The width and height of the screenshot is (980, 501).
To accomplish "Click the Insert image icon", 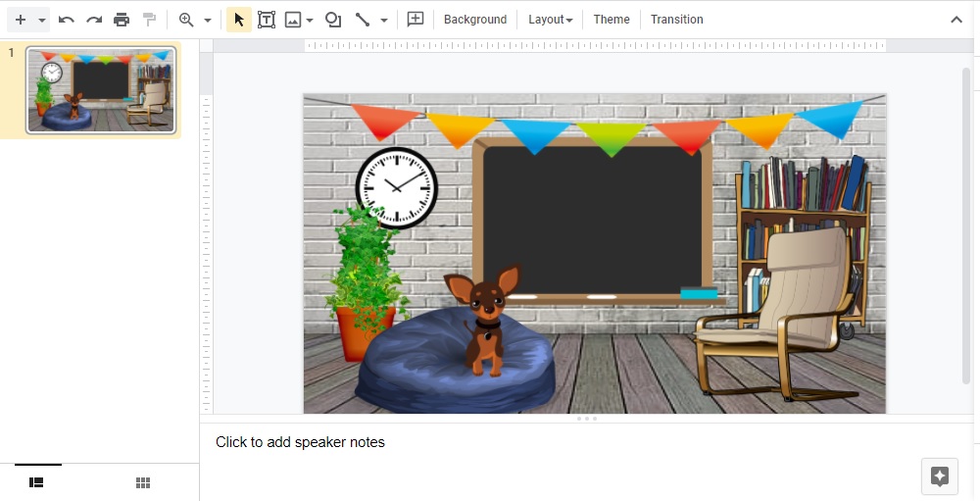I will click(293, 20).
